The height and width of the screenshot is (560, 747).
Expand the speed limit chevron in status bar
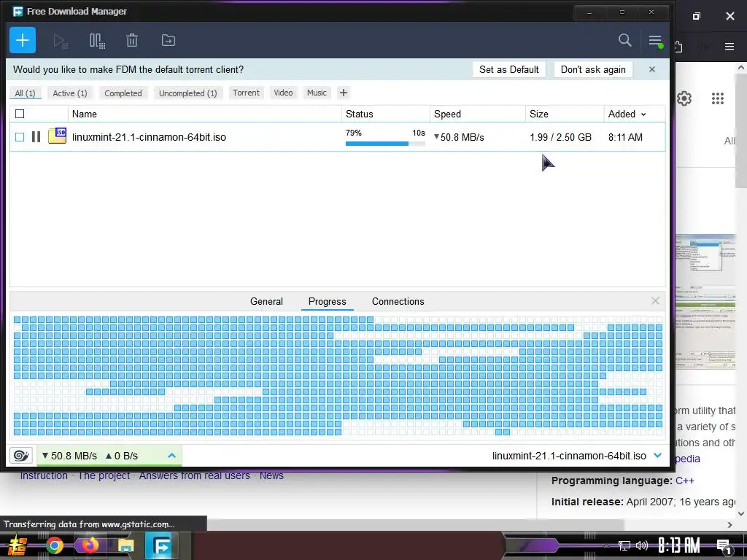point(172,456)
